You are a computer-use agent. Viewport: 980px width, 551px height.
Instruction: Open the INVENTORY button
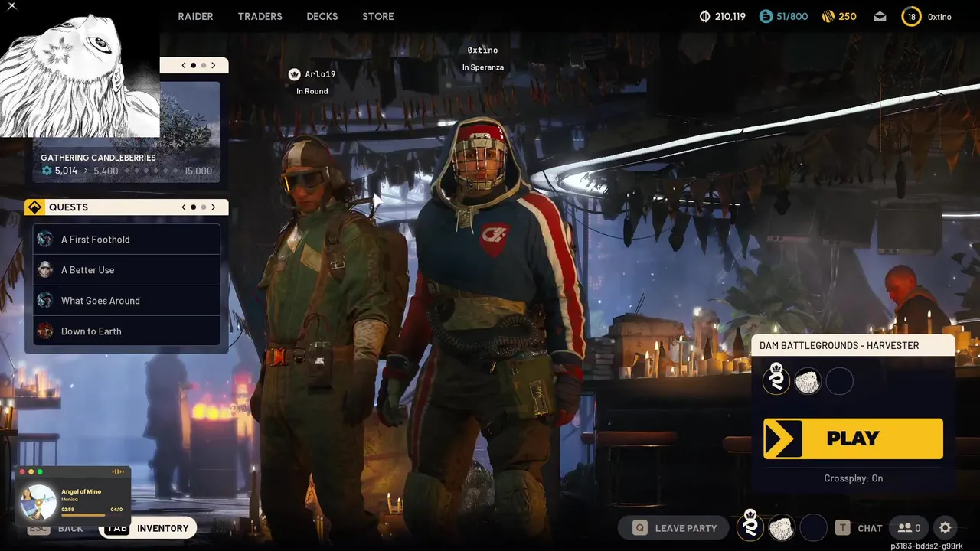148,528
